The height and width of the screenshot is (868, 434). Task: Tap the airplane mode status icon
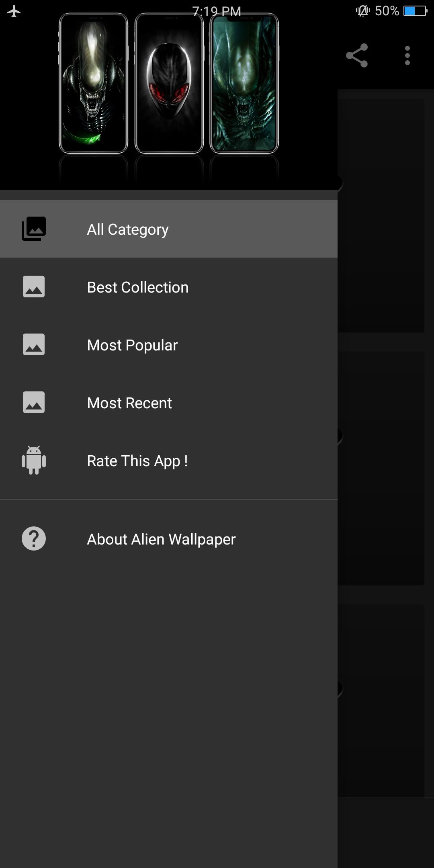(x=14, y=11)
